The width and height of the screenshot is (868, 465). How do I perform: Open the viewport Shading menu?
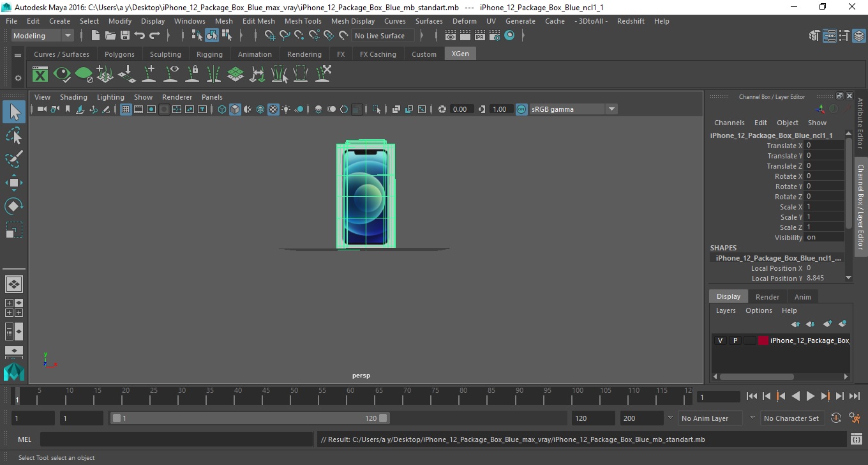pyautogui.click(x=73, y=97)
